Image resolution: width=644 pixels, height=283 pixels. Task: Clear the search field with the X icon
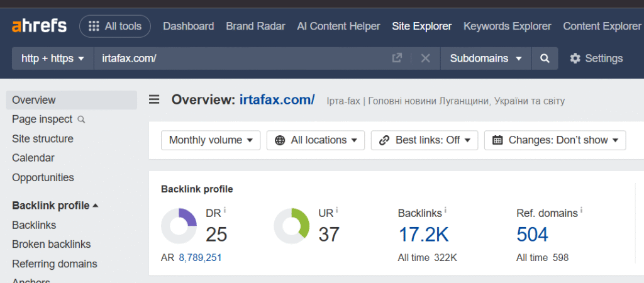click(426, 58)
